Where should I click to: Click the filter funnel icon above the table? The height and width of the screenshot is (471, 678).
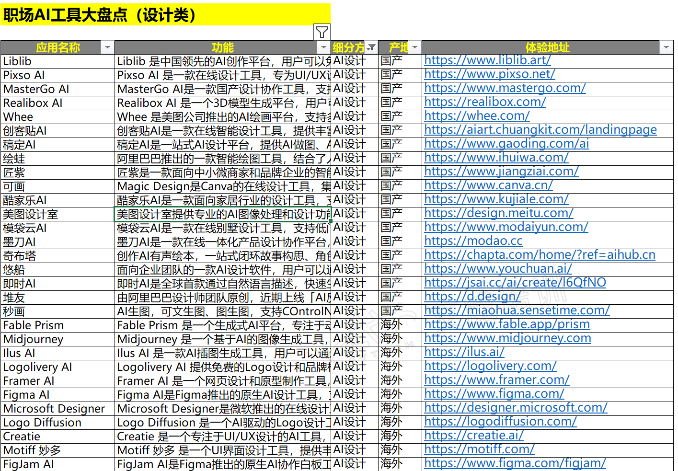[322, 32]
